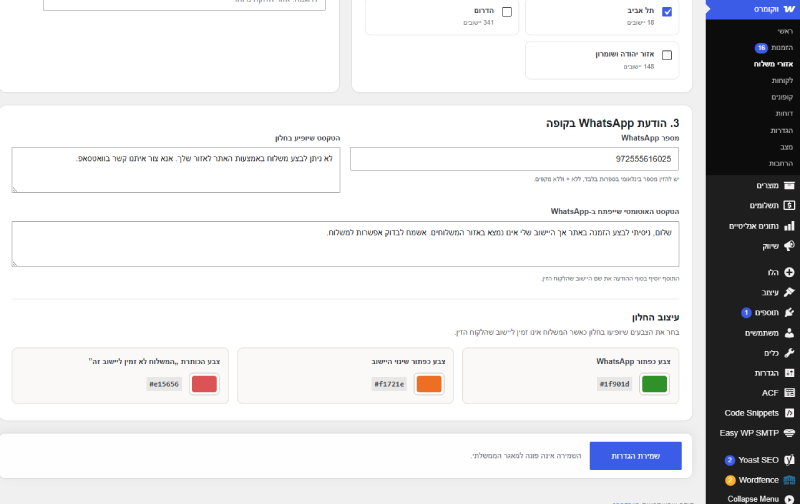Click the ACF fields icon
This screenshot has height=504, width=800.
[x=789, y=392]
